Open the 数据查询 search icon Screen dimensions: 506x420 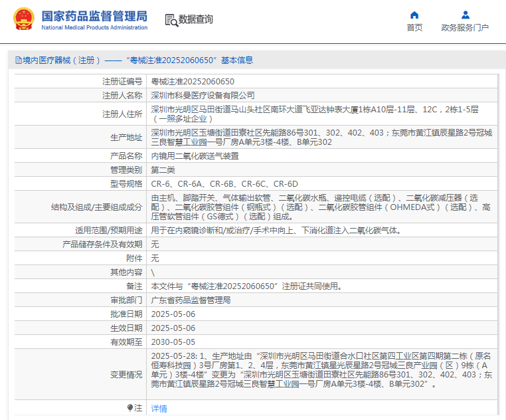pos(171,20)
